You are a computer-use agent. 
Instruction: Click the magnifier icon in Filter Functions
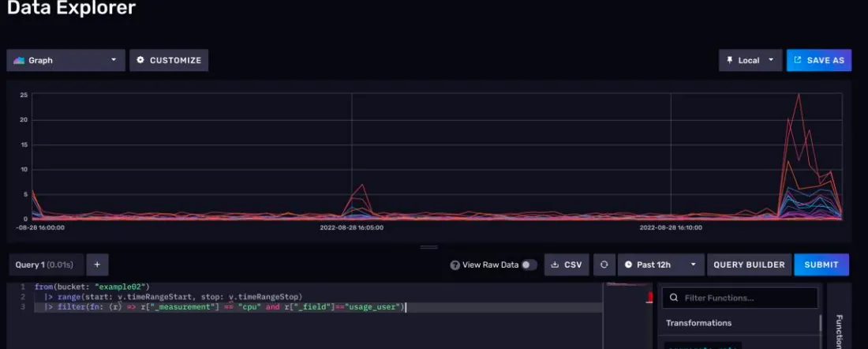(x=674, y=298)
